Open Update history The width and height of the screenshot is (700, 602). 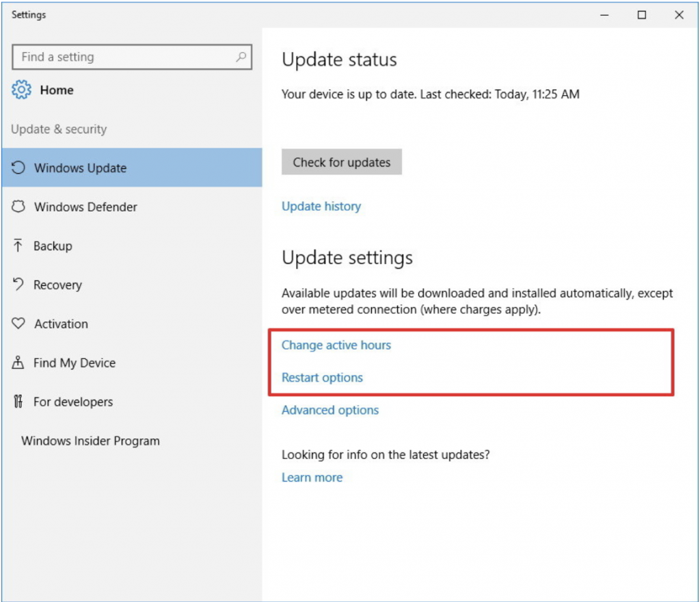[321, 206]
